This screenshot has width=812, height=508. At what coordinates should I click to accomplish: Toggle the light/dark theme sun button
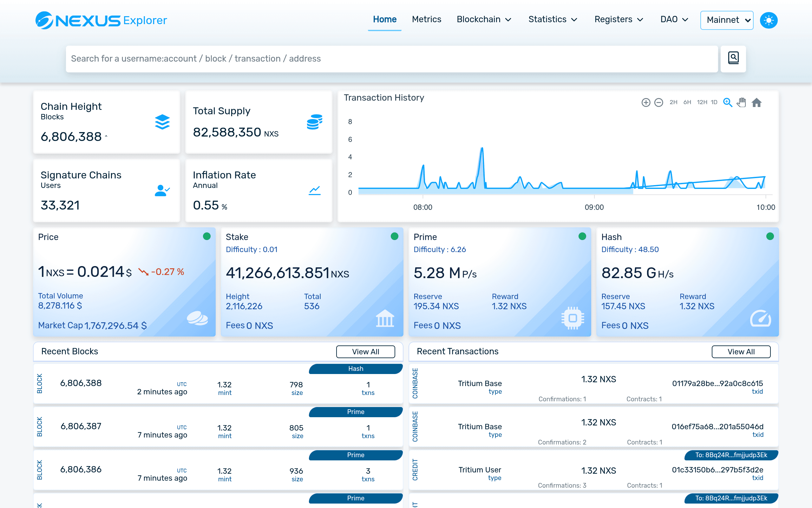click(768, 20)
